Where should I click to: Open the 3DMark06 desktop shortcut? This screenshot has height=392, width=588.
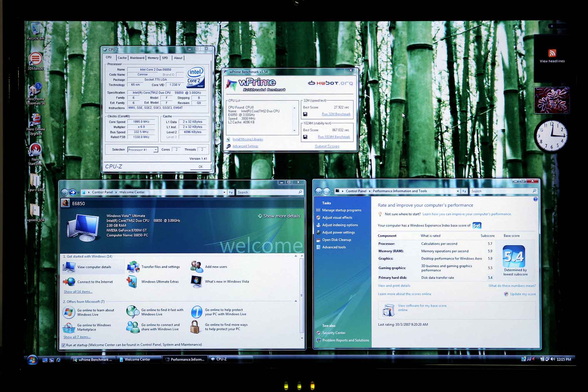35,58
